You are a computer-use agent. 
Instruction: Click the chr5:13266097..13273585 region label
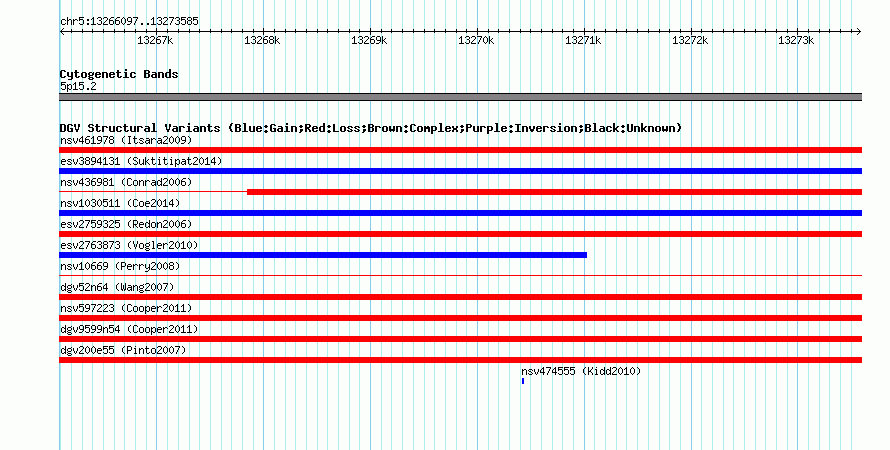point(129,21)
